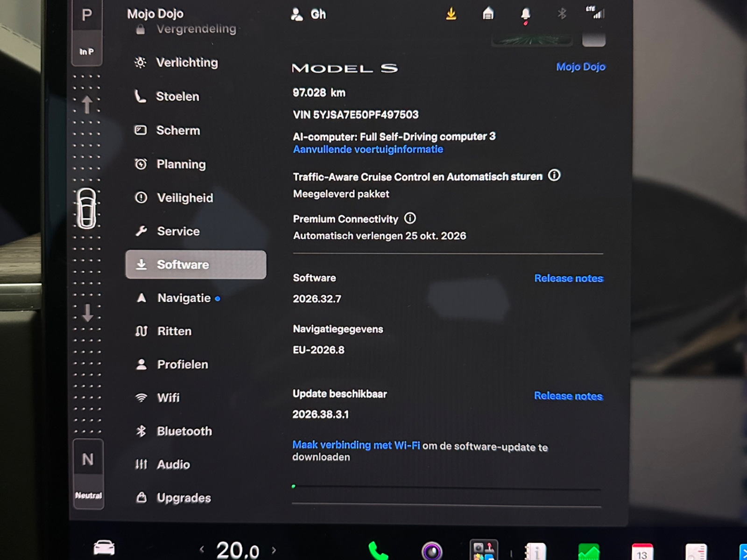Open Release notes for update 2026.38.3.1
The height and width of the screenshot is (560, 747).
(x=568, y=396)
